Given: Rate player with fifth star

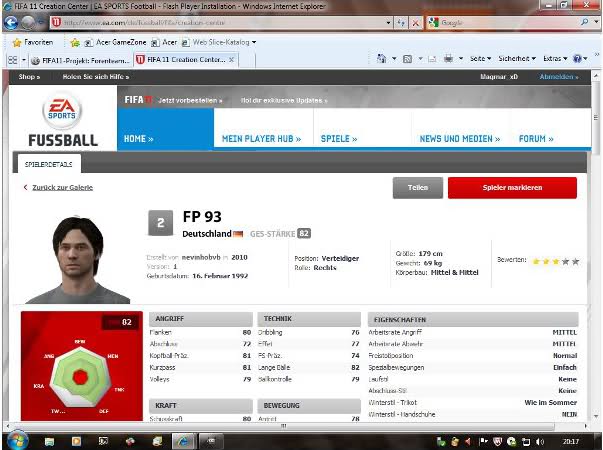Looking at the screenshot, I should point(575,262).
